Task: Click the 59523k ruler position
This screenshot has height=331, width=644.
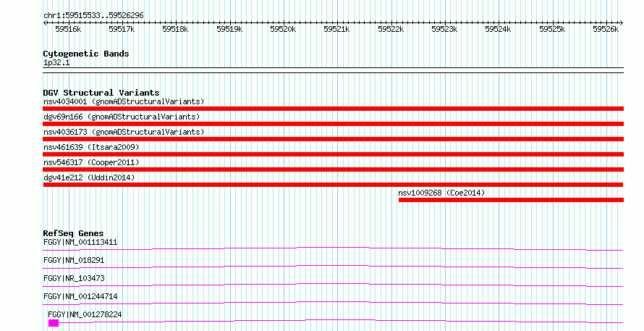Action: point(444,29)
